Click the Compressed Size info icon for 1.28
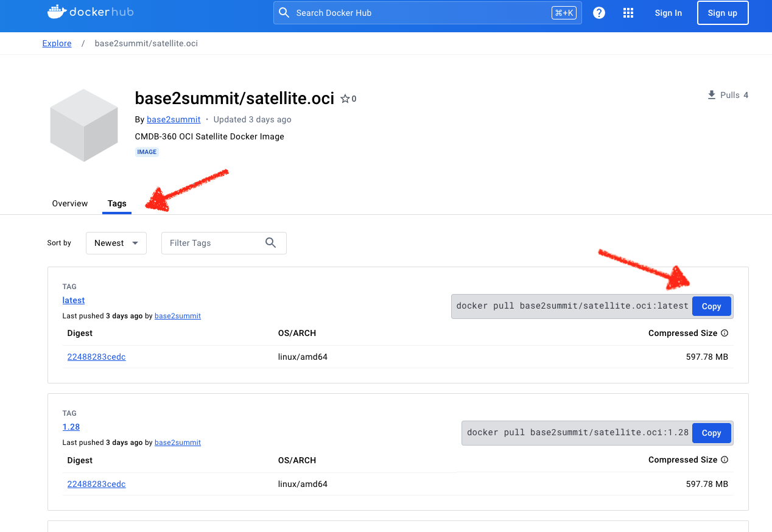Viewport: 772px width, 532px height. click(725, 460)
